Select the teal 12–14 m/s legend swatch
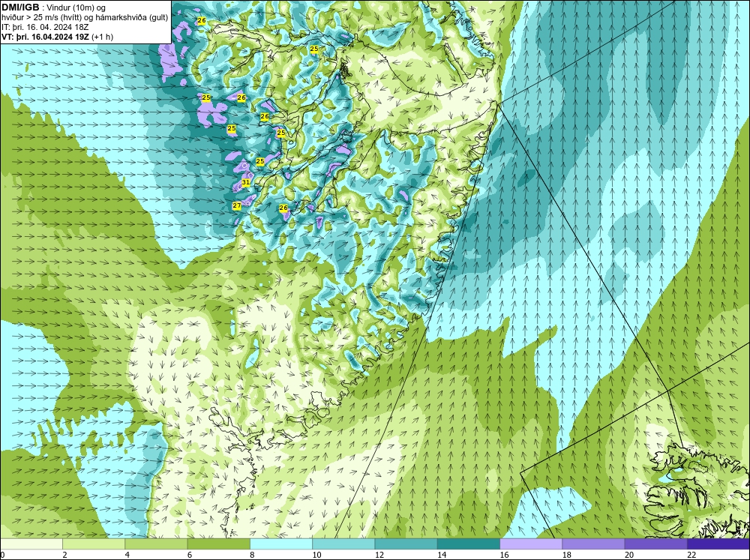This screenshot has height=560, width=750. click(x=406, y=544)
